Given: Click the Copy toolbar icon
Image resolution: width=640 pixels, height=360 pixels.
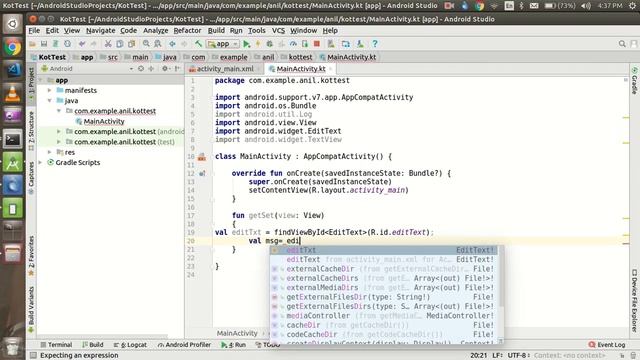Looking at the screenshot, I should click(120, 44).
